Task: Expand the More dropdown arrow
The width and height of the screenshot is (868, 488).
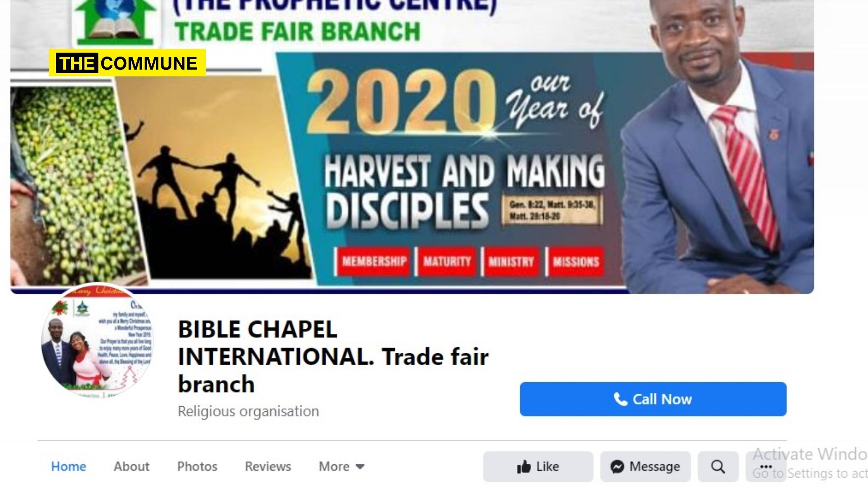Action: (360, 467)
